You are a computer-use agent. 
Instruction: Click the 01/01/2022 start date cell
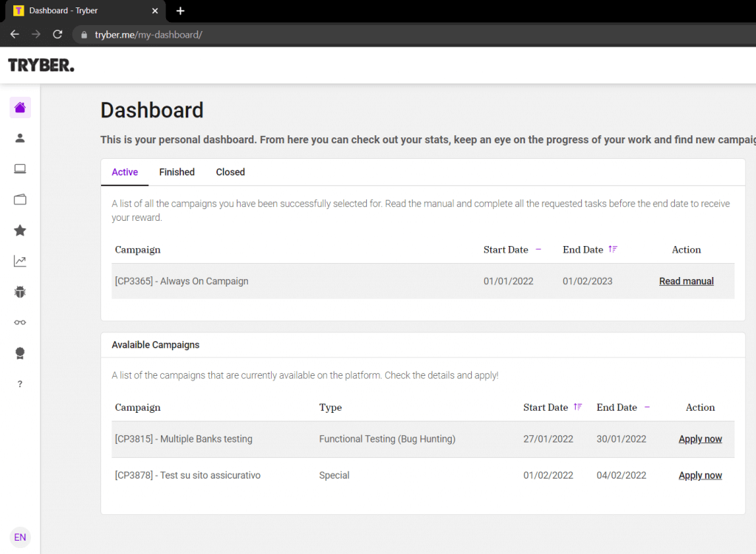coord(508,281)
